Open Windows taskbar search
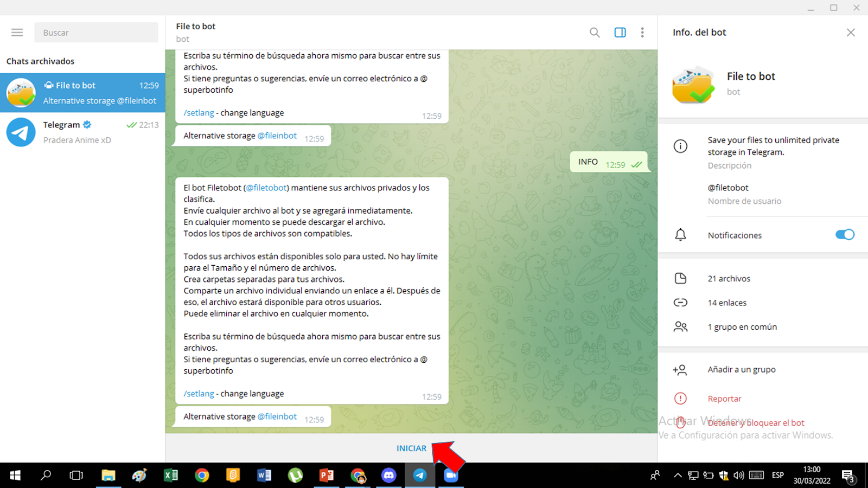The width and height of the screenshot is (868, 488). 46,476
